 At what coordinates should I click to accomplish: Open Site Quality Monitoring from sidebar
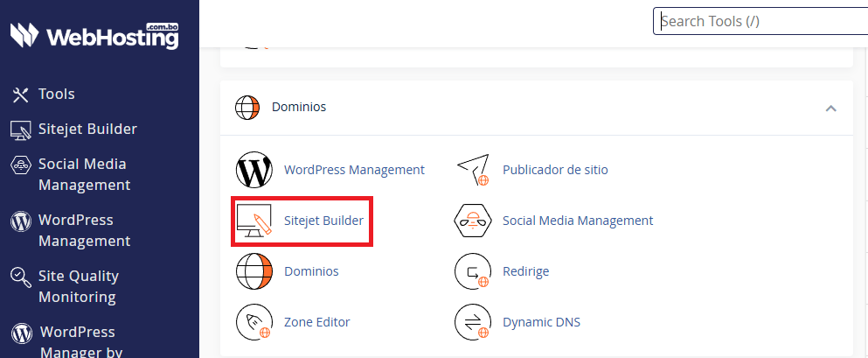click(x=79, y=286)
